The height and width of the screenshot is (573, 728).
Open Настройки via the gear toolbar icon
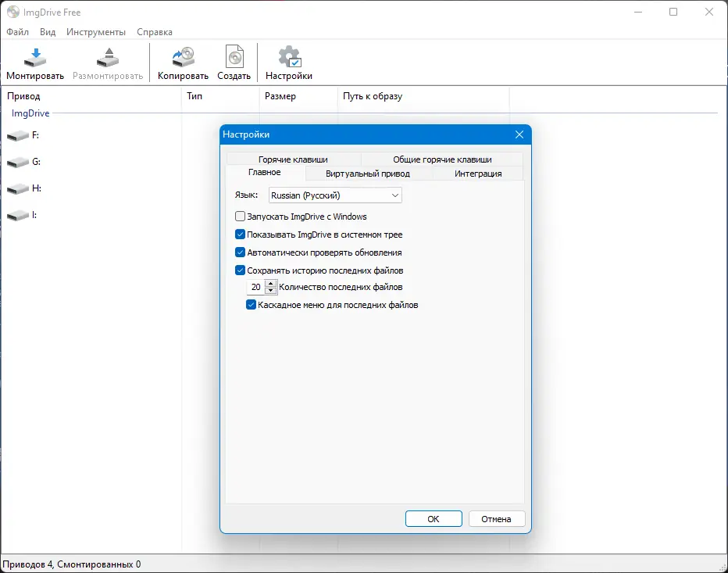click(289, 57)
